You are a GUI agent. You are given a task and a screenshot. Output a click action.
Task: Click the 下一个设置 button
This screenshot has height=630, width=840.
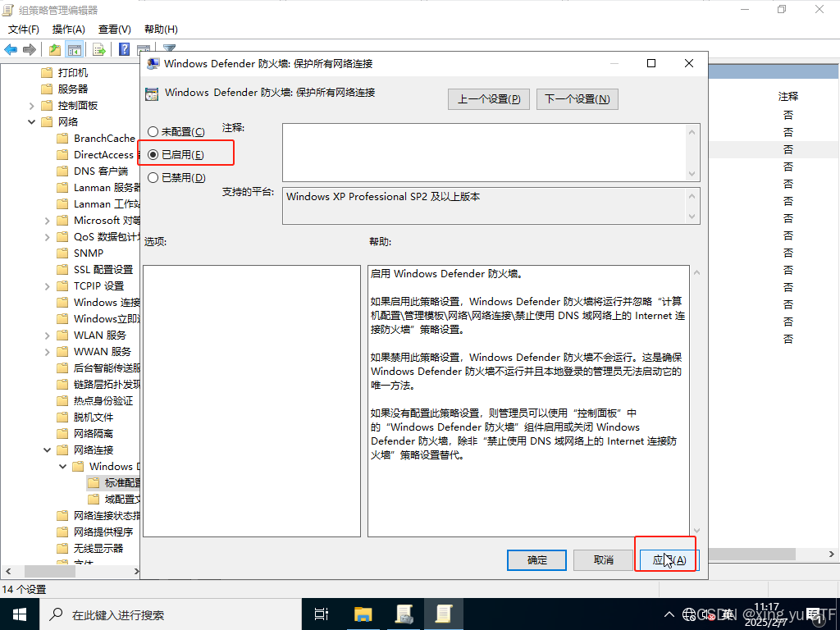point(577,99)
